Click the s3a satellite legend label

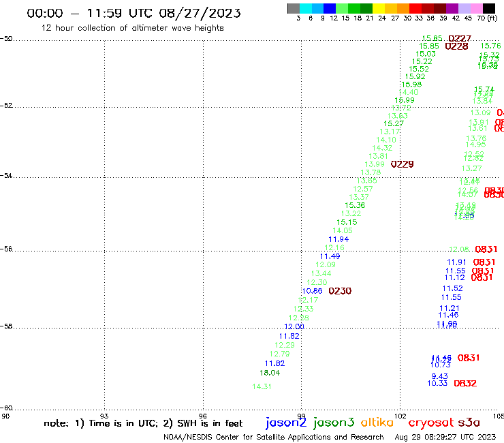pyautogui.click(x=469, y=423)
